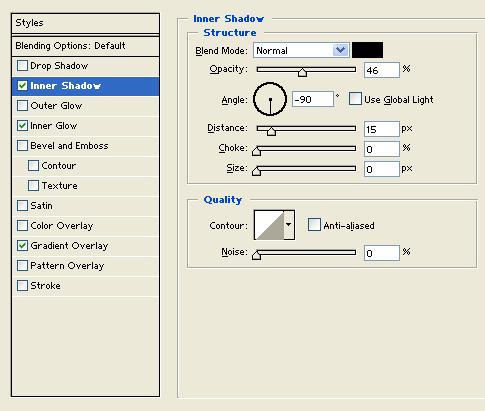Select Blending Options: Default
The height and width of the screenshot is (411, 485).
(85, 46)
